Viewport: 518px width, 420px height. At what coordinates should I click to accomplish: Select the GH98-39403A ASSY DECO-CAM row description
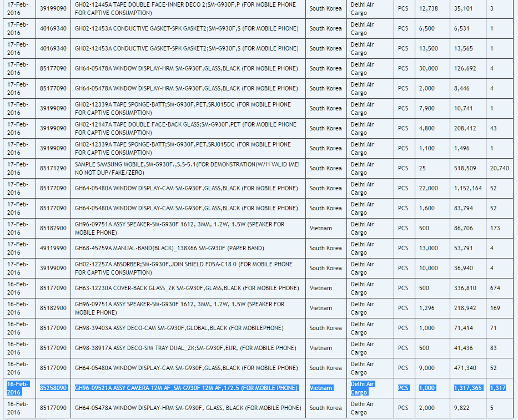187,328
